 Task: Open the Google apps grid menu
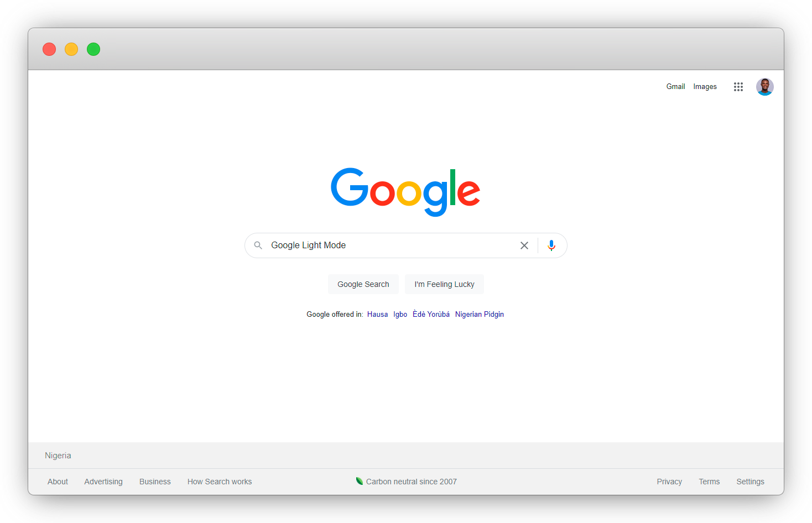point(738,87)
